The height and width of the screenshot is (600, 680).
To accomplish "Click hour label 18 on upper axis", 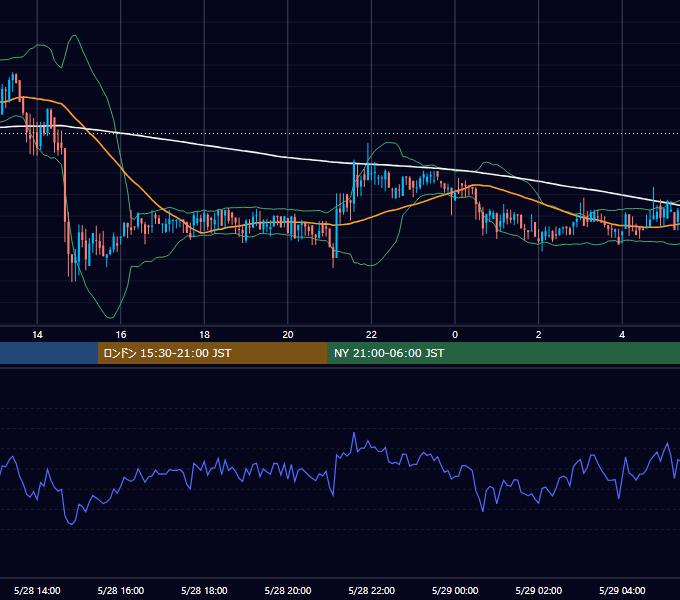I will coord(204,334).
